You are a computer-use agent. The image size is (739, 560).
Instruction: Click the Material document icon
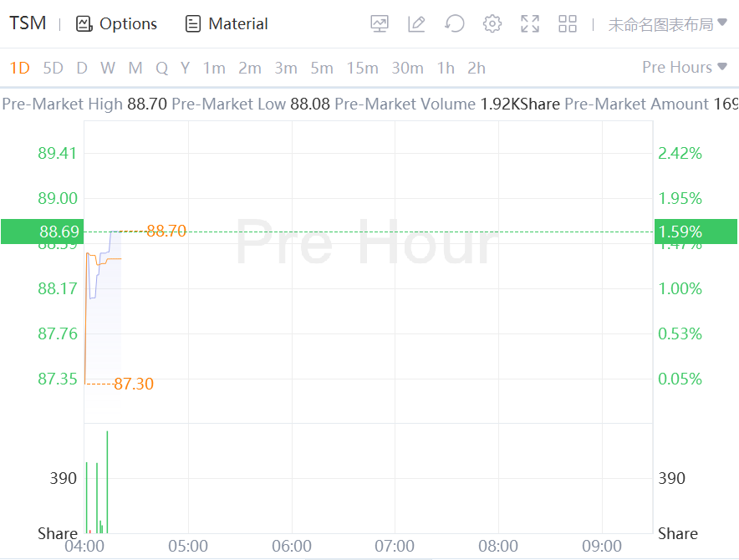click(x=193, y=24)
